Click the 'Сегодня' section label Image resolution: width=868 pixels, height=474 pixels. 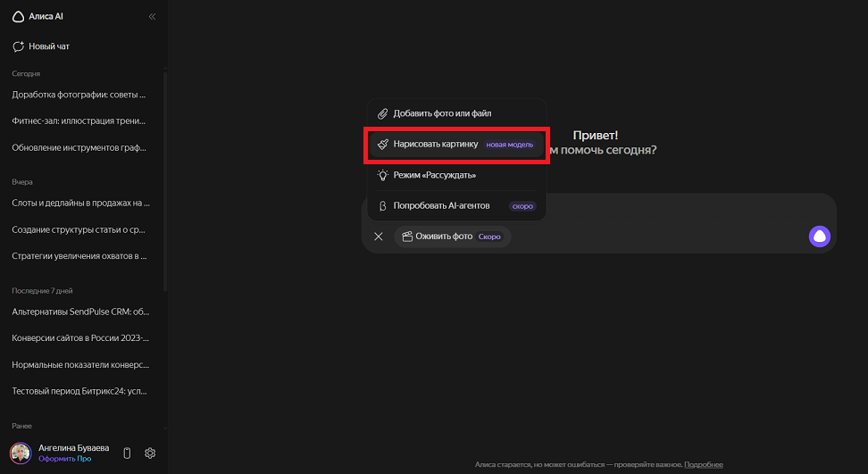click(26, 73)
